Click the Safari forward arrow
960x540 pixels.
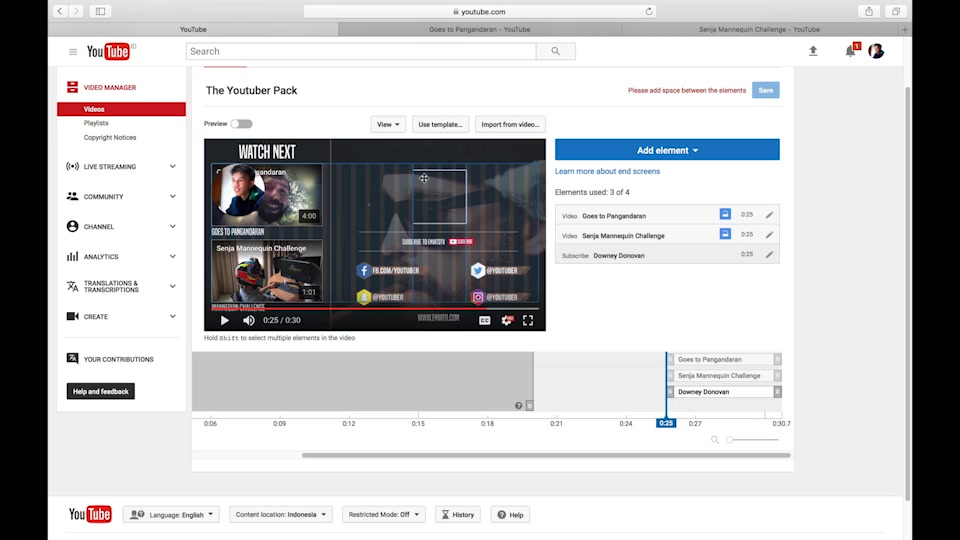76,11
